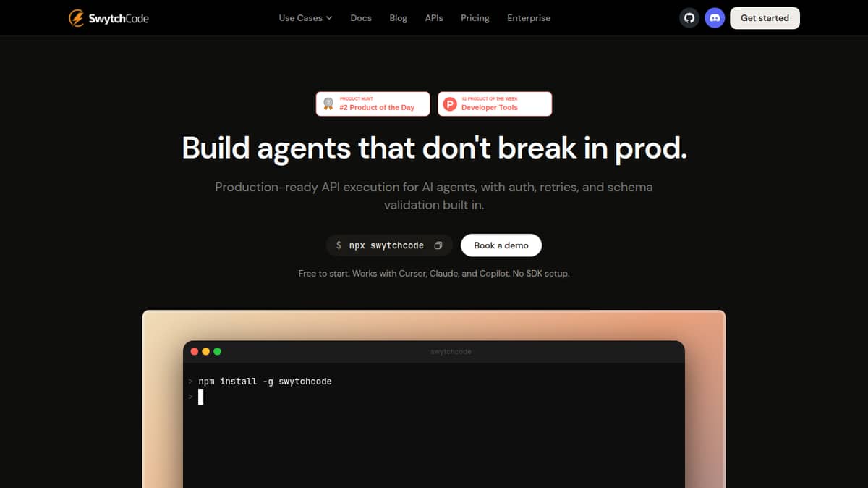Click the Product of the Week badge icon
The height and width of the screenshot is (488, 868).
(x=450, y=104)
